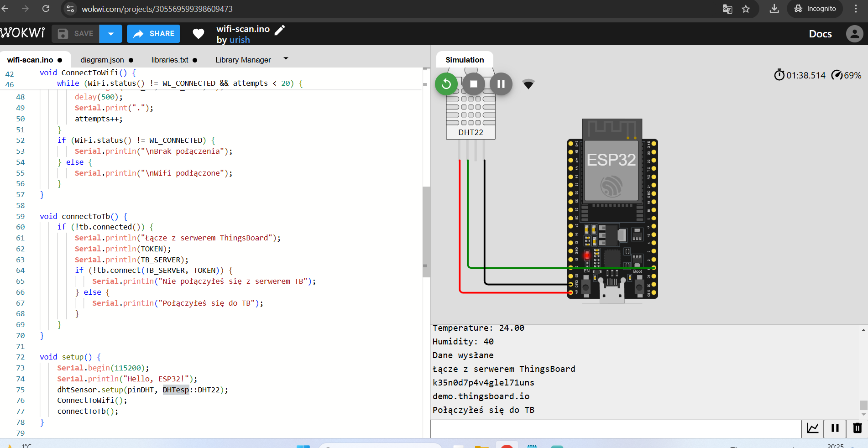Viewport: 868px width, 448px height.
Task: Pause the serial monitor output
Action: tap(835, 428)
